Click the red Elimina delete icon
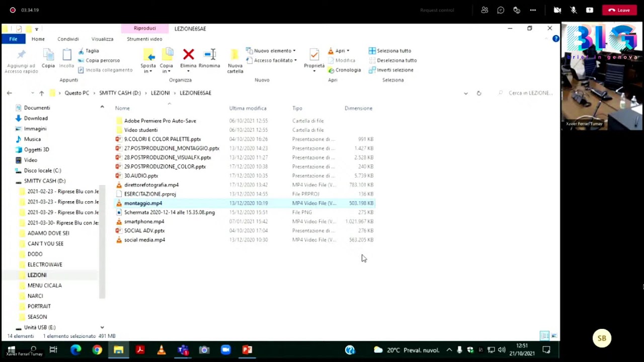Screen dimensions: 644x362 (x=188, y=54)
